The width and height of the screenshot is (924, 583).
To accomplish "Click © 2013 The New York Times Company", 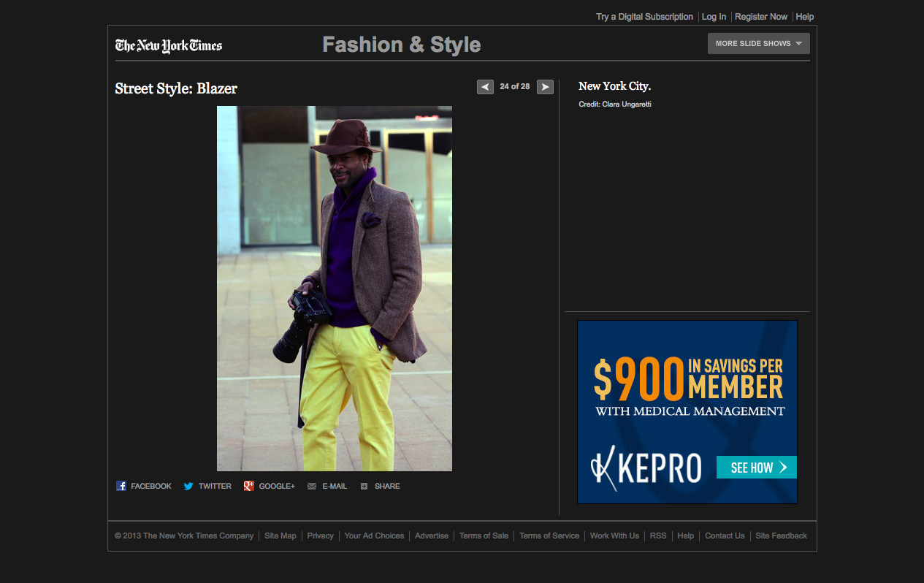I will (184, 536).
